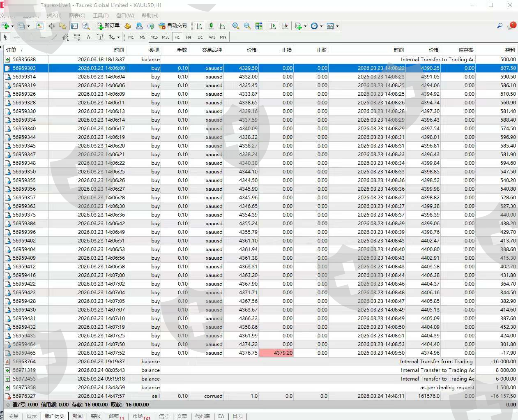Click the zoom in magnifier icon
Viewport: 518px width, 420px height.
(236, 26)
